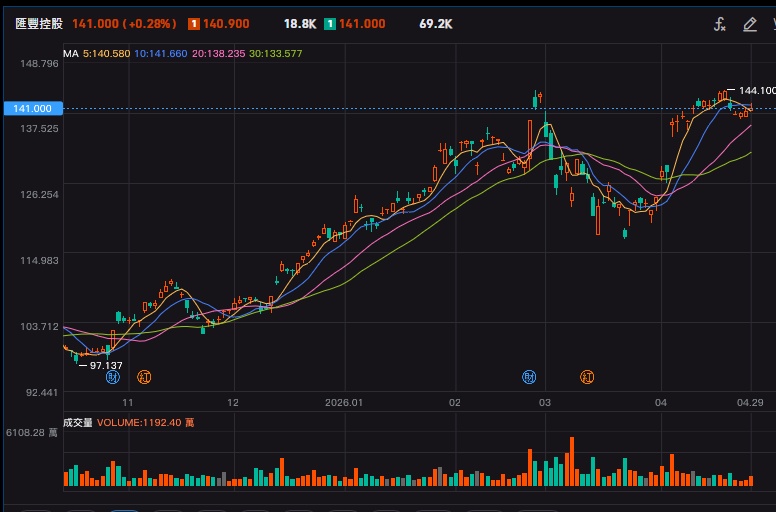Screen dimensions: 776x512
Task: Click the 144.100 high price label
Action: tap(756, 90)
